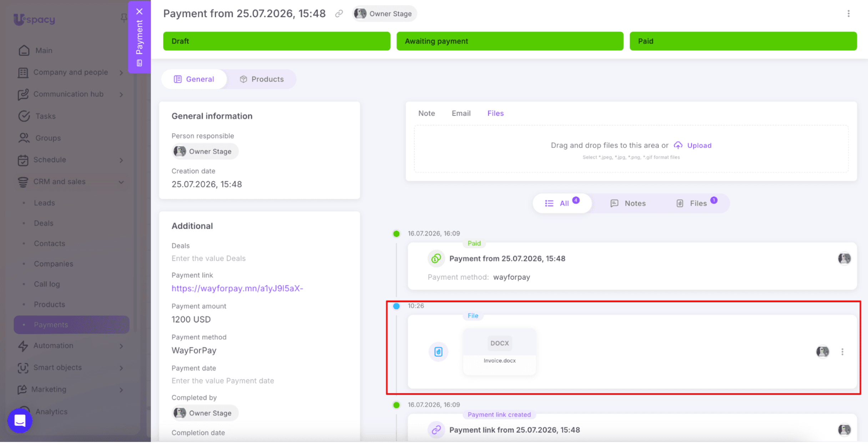The height and width of the screenshot is (448, 868).
Task: Pin the sidebar with the pin icon
Action: tap(123, 18)
